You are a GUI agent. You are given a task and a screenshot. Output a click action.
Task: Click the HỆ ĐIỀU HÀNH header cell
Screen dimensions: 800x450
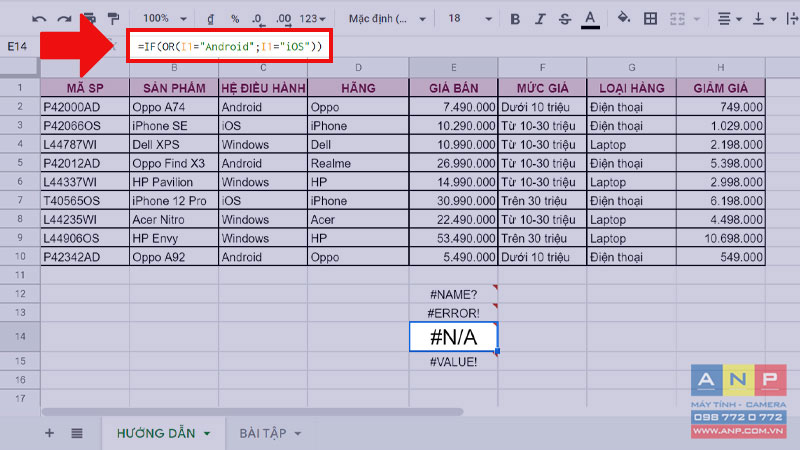(263, 88)
